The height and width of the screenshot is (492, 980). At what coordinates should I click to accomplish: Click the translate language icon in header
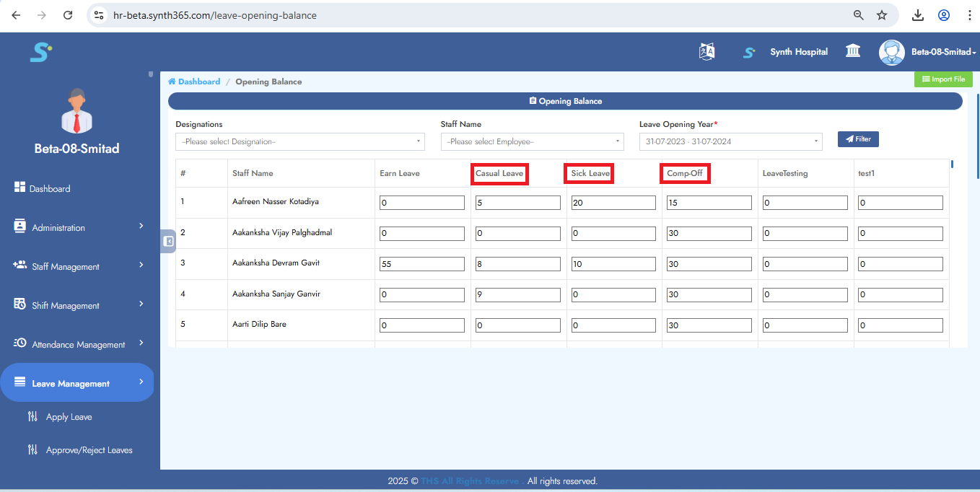706,52
